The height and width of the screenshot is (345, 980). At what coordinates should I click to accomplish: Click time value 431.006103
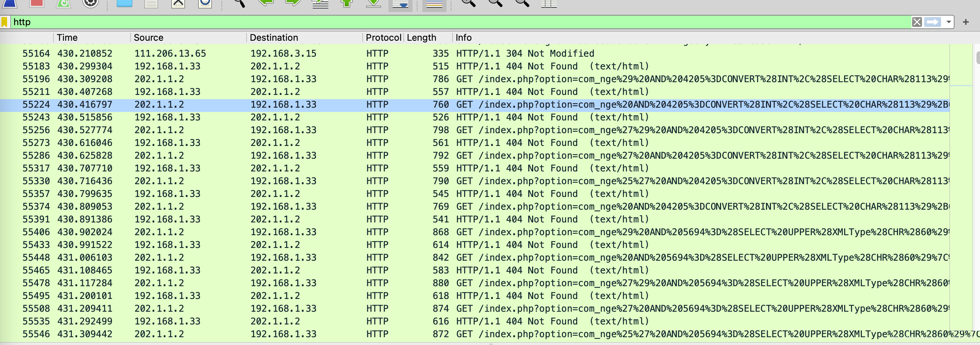(x=85, y=258)
